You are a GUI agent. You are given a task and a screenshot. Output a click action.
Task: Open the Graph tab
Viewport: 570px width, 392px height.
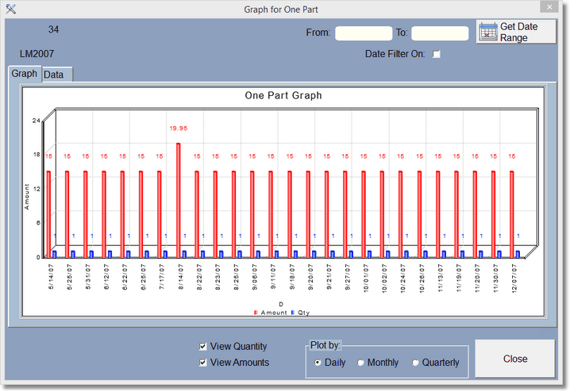tap(25, 74)
